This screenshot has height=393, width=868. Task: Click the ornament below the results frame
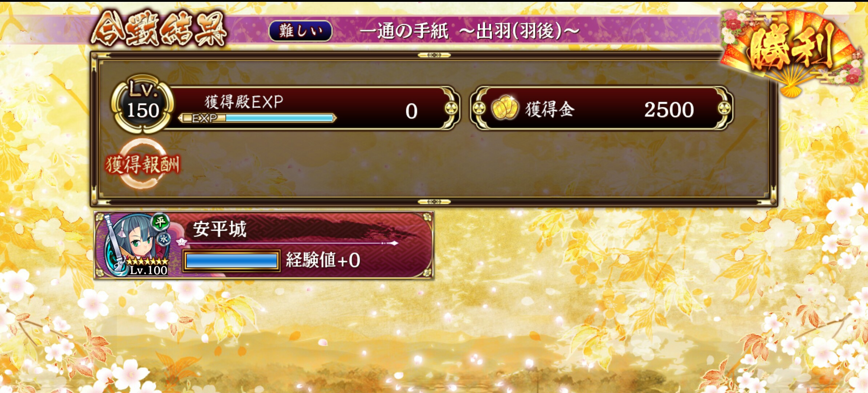tap(434, 202)
